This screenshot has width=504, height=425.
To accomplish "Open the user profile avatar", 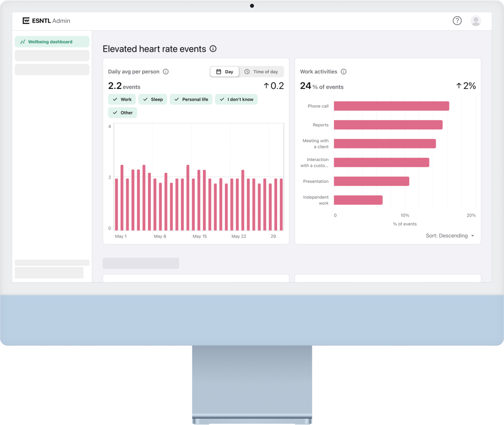I will (476, 21).
